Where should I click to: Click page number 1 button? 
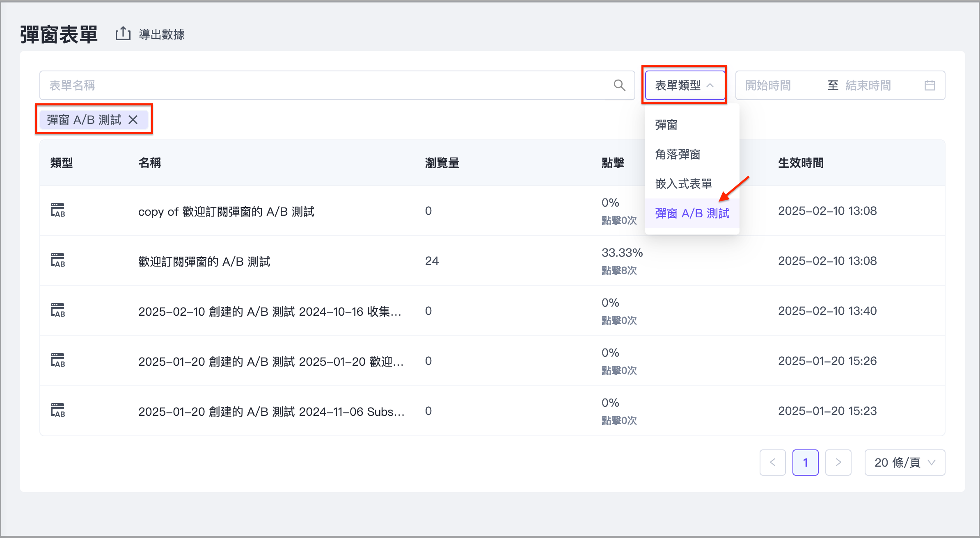(x=805, y=463)
